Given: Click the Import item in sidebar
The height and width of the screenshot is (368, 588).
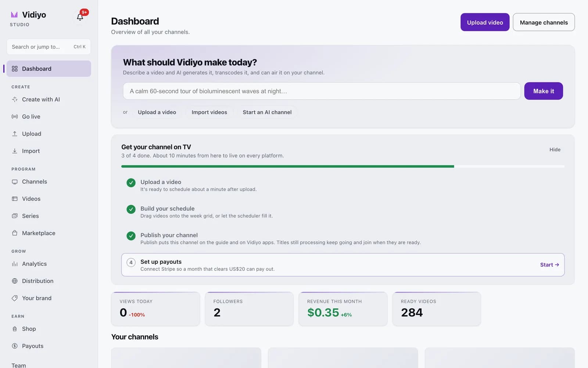Looking at the screenshot, I should point(49,151).
